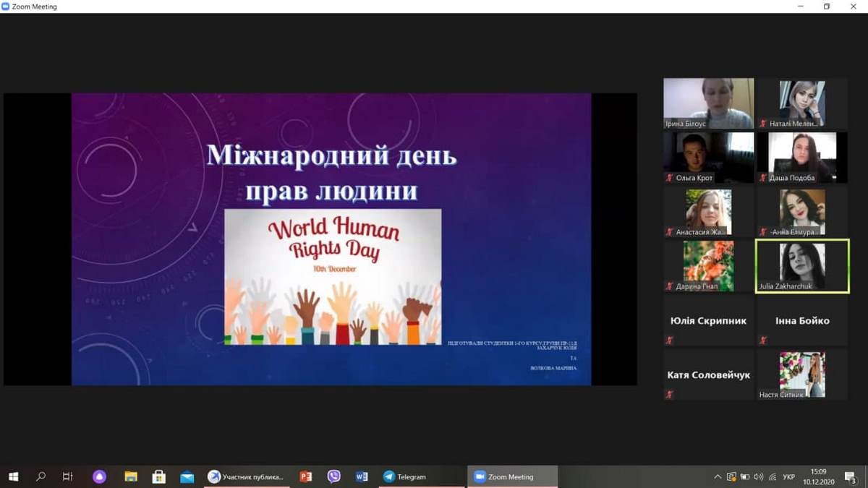Open the Windows Start menu

tap(13, 476)
